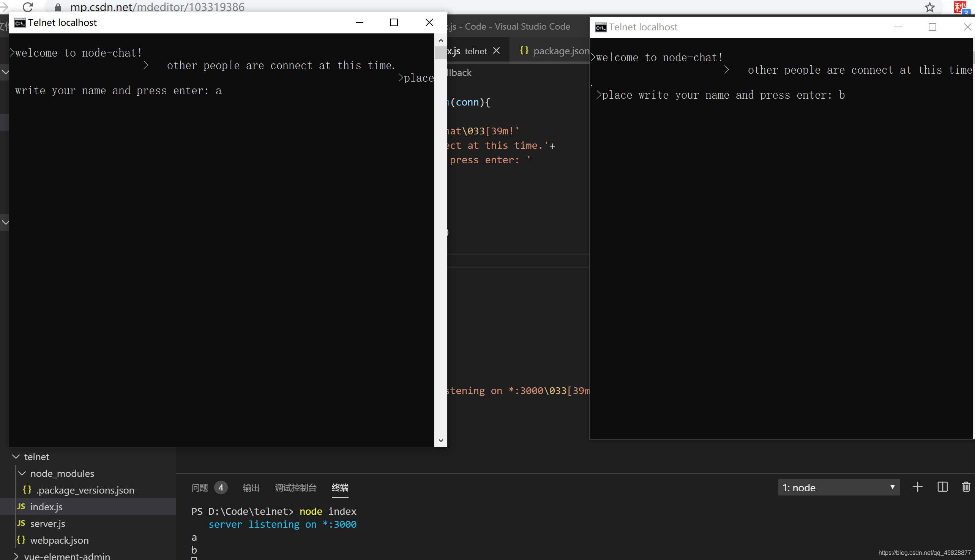Maximize the left Telnet localhost window
Viewport: 975px width, 560px height.
pyautogui.click(x=394, y=22)
